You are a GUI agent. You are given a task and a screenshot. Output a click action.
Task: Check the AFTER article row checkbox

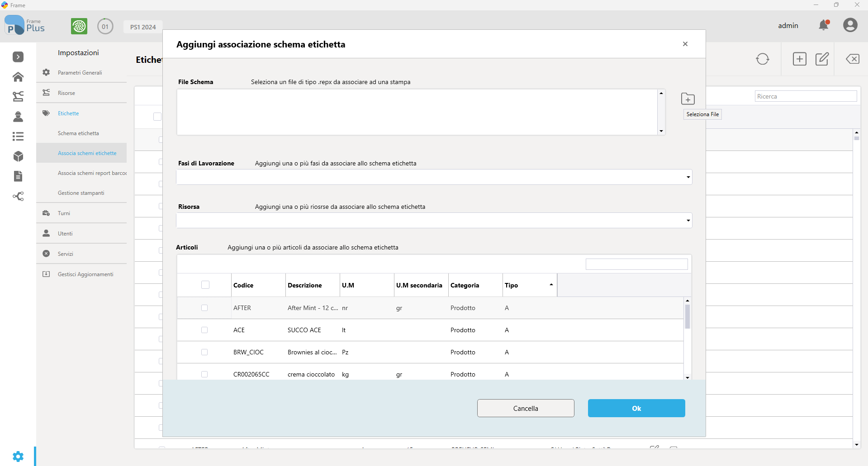click(x=204, y=308)
